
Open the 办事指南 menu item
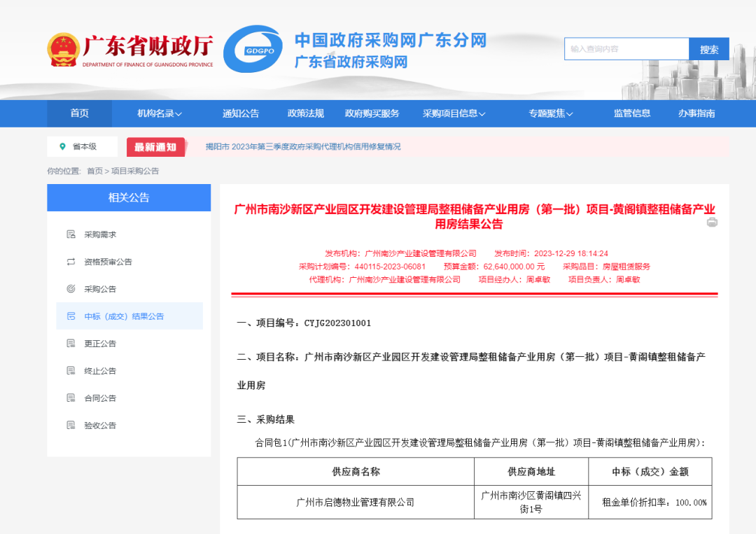click(696, 114)
